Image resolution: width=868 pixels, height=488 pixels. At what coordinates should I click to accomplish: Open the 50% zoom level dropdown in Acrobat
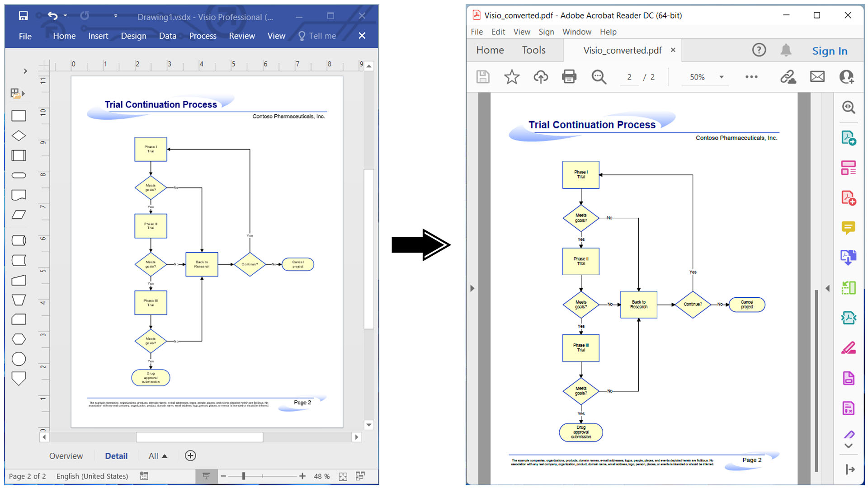[x=721, y=77]
